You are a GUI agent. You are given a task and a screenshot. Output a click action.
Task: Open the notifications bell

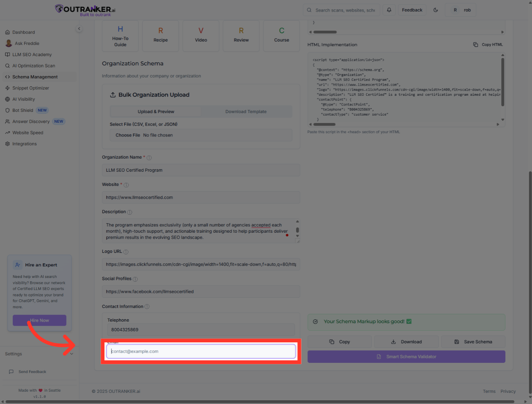coord(389,10)
